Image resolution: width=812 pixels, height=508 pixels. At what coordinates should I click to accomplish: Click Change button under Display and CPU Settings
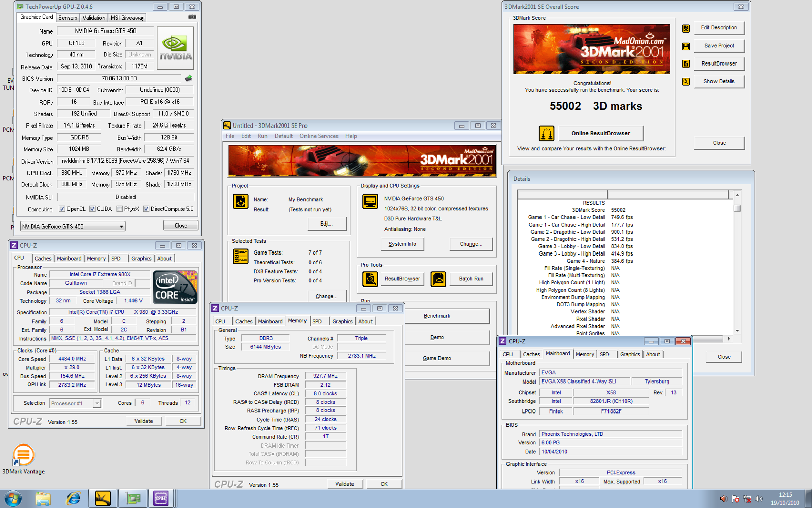point(471,244)
